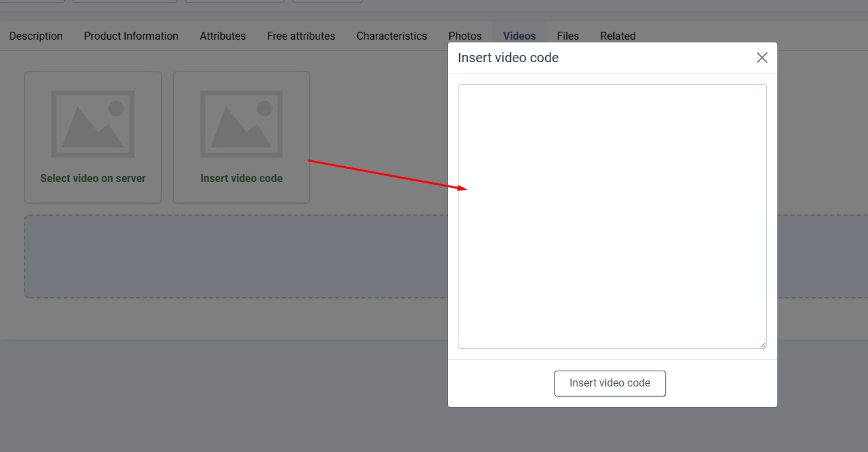This screenshot has width=868, height=452.
Task: Grab the textarea resize handle corner
Action: pos(763,344)
